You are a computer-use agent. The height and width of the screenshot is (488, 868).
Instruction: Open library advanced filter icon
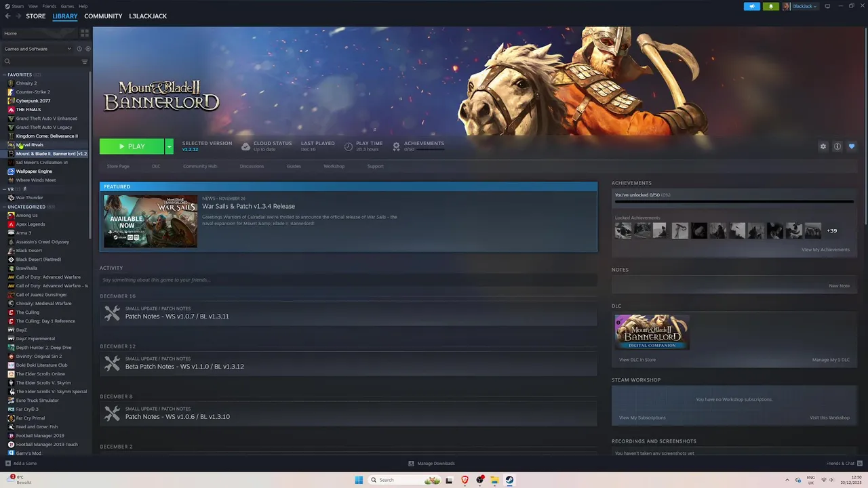tap(85, 62)
